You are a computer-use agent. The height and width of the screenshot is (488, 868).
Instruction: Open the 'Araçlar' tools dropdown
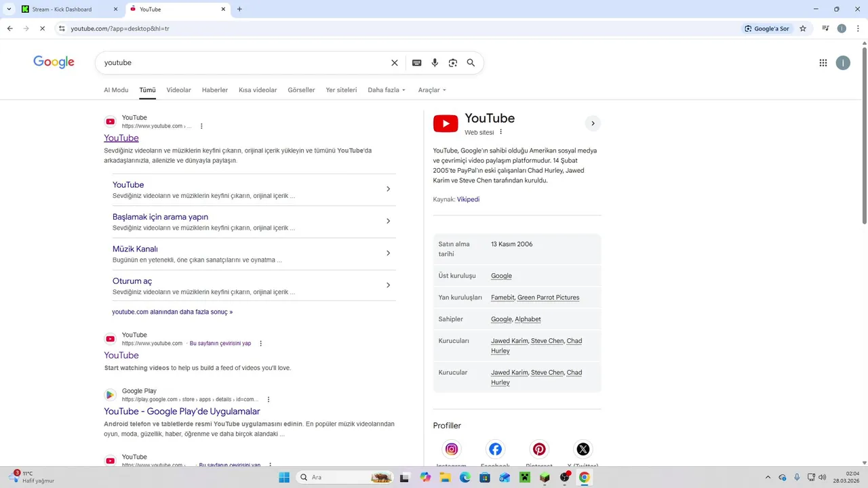coord(432,89)
